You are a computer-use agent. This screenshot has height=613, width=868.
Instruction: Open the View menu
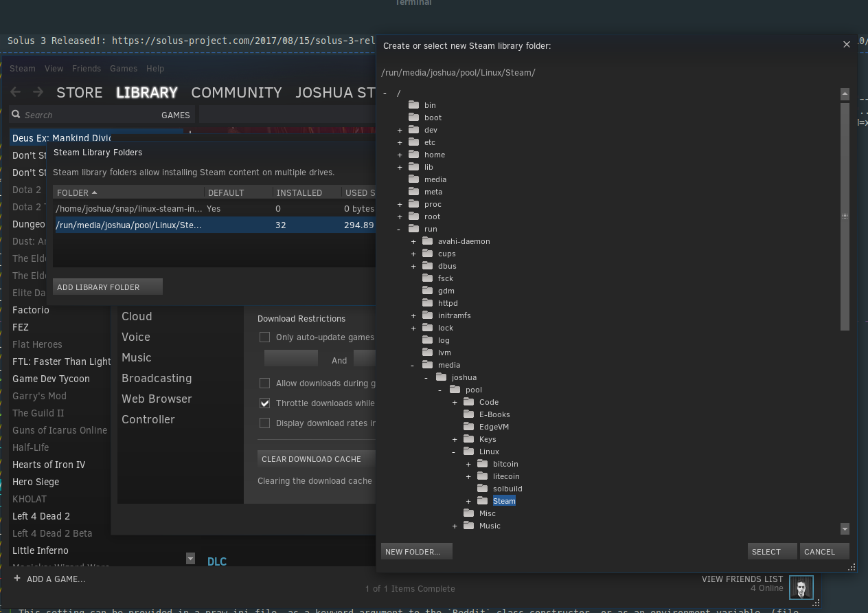point(54,68)
